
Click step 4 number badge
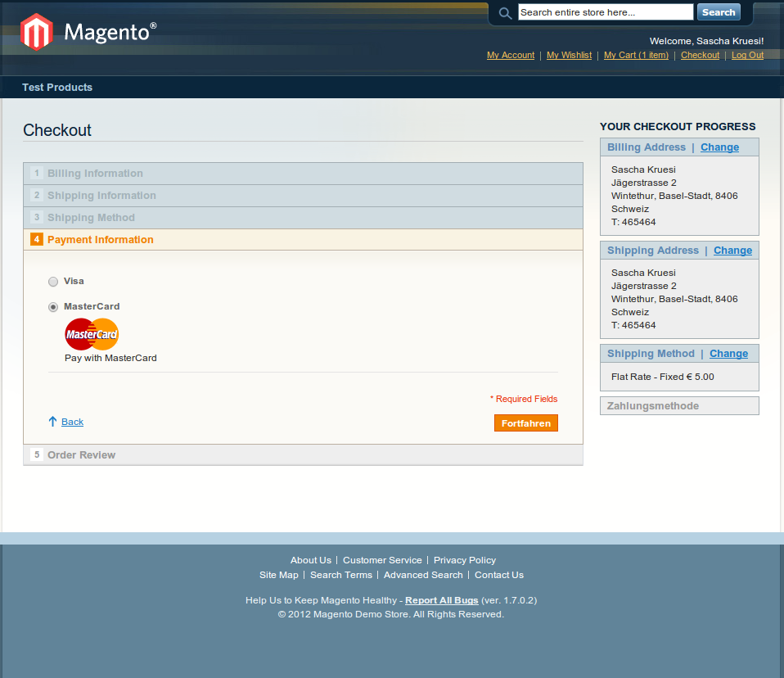(x=37, y=240)
